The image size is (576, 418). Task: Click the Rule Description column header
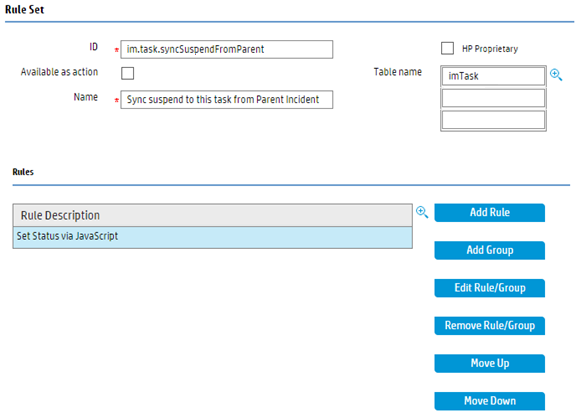pyautogui.click(x=212, y=215)
